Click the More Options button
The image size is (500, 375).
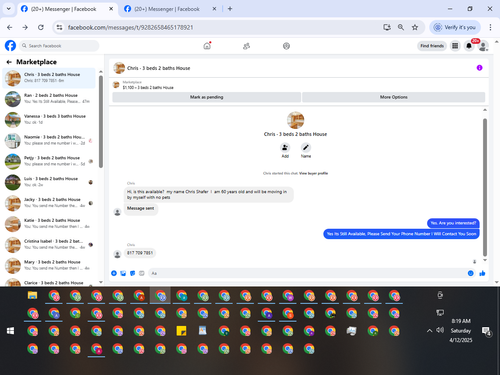pos(394,97)
